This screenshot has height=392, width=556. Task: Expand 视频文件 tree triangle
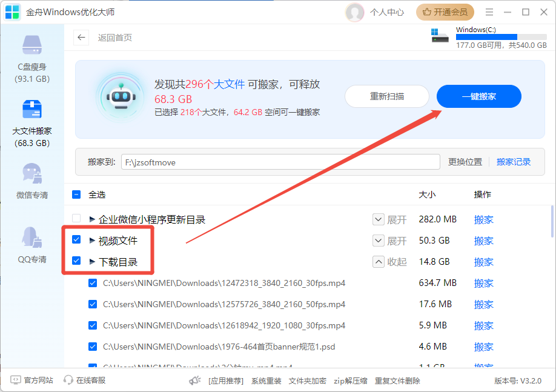(92, 241)
